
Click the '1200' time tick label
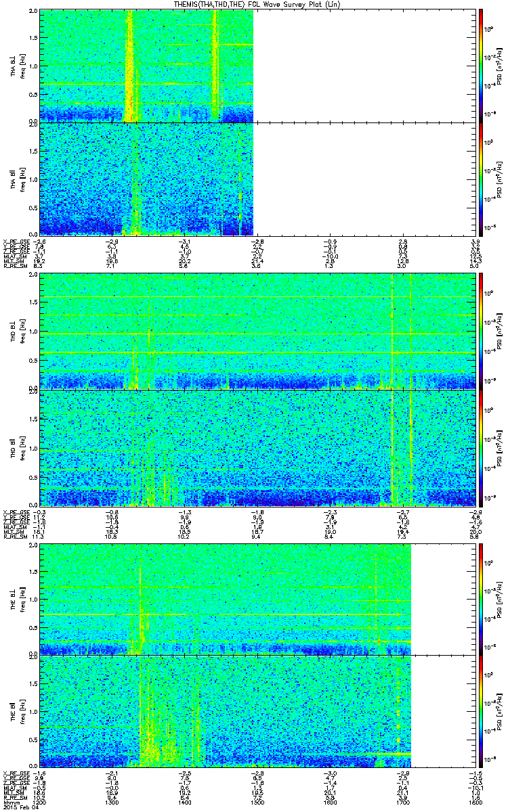pyautogui.click(x=40, y=803)
